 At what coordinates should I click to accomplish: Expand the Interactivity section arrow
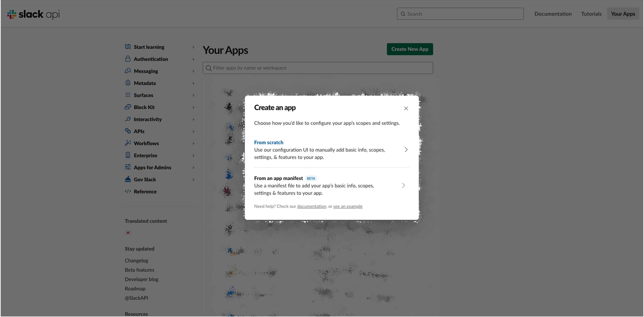(x=193, y=119)
